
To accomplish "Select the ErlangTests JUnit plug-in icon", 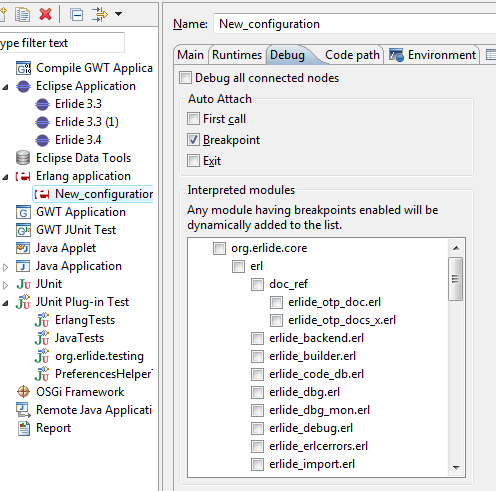I will (42, 320).
